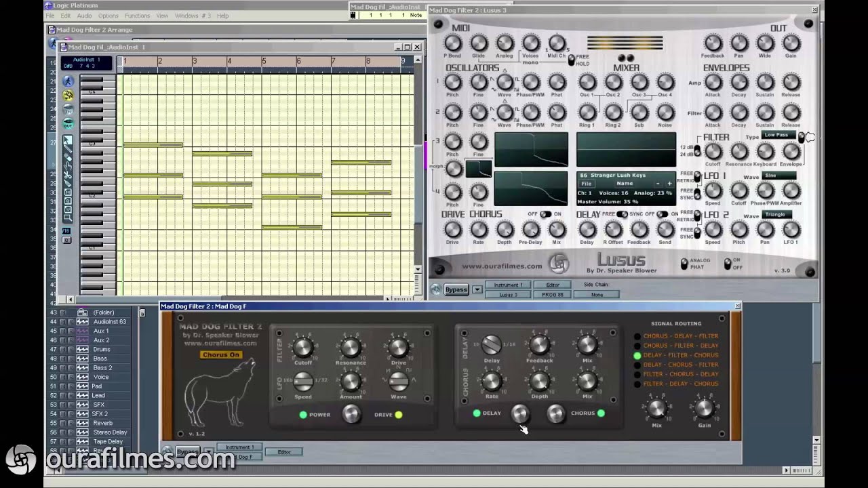The image size is (868, 488).
Task: Toggle the ANALOG PHAT switch in Lusus
Action: [684, 264]
